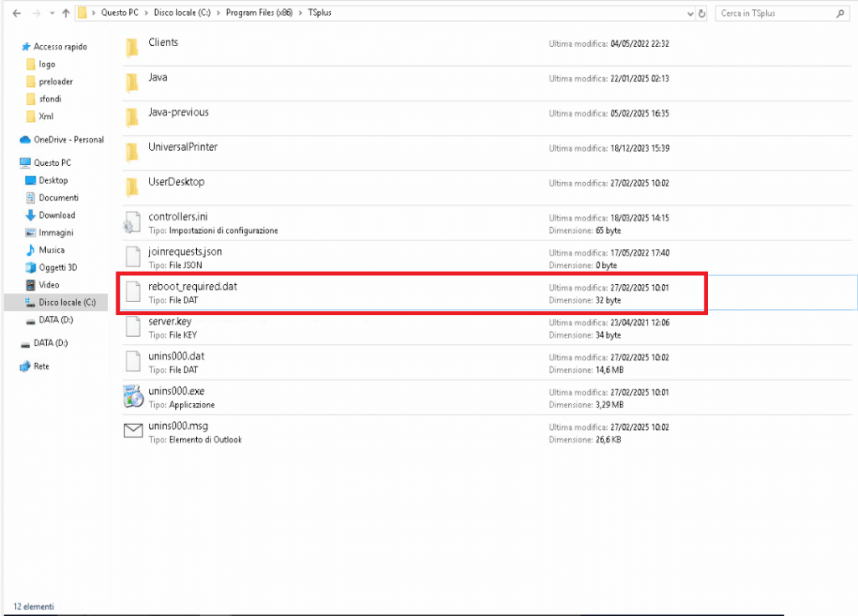Click server.key file icon

133,327
